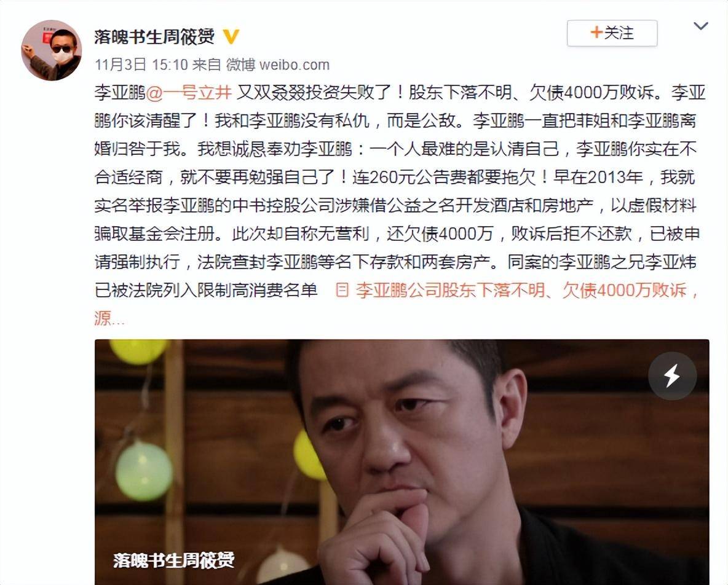728x585 pixels.
Task: Click the 来自 label beside timestamp
Action: pyautogui.click(x=206, y=65)
